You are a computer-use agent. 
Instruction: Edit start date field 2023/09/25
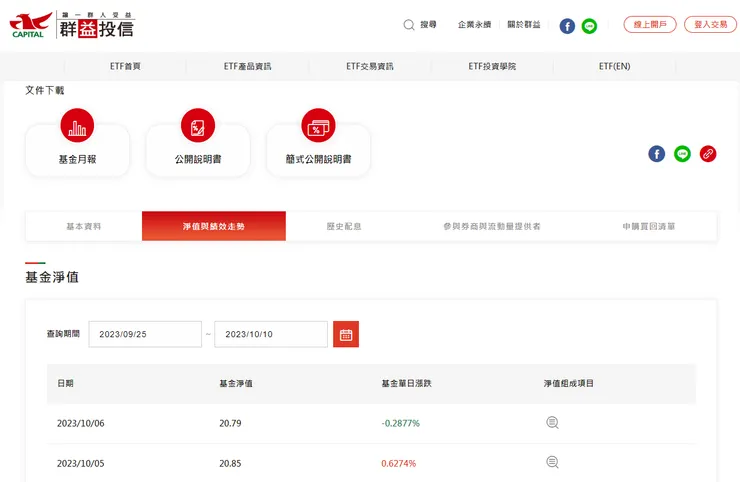click(x=145, y=334)
